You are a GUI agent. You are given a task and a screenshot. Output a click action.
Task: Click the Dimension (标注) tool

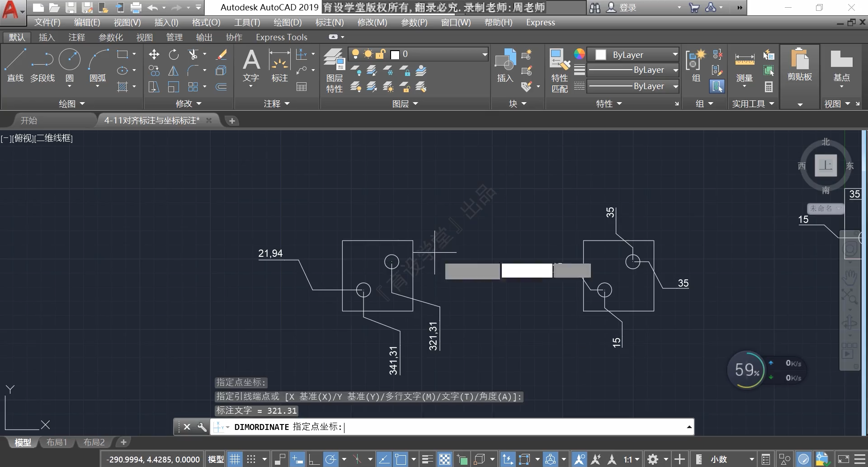[280, 66]
